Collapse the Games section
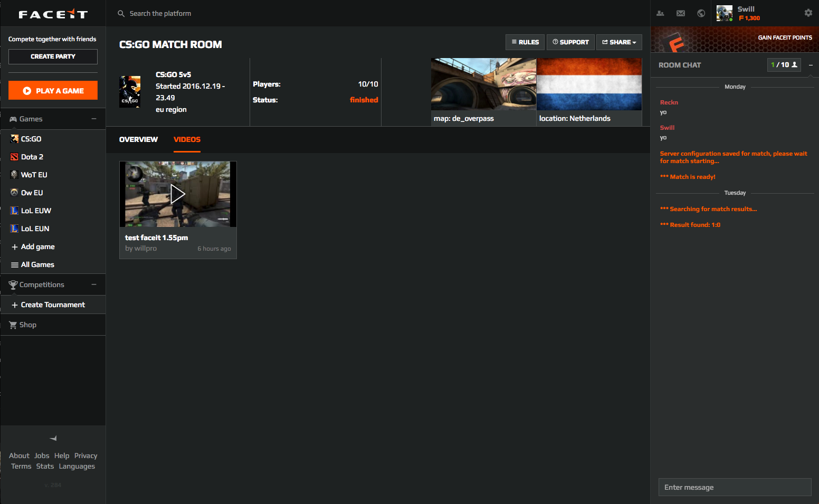The image size is (819, 504). click(94, 119)
